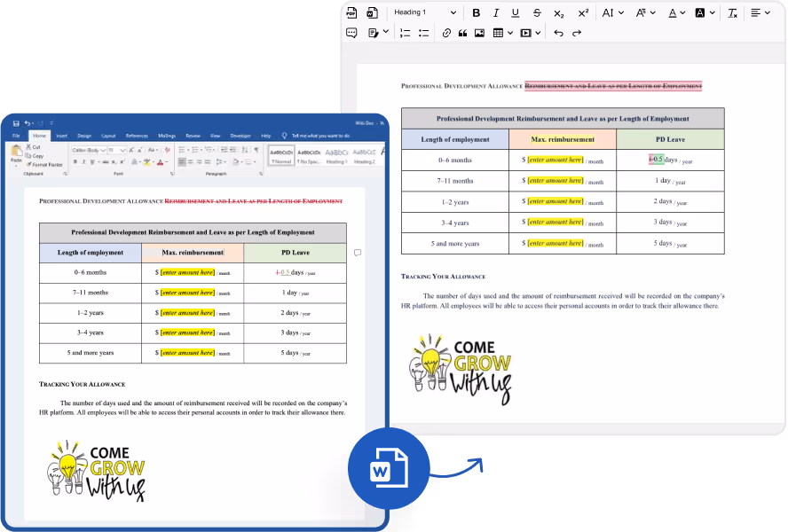788x532 pixels.
Task: Open the font color picker in the editor
Action: pyautogui.click(x=675, y=12)
